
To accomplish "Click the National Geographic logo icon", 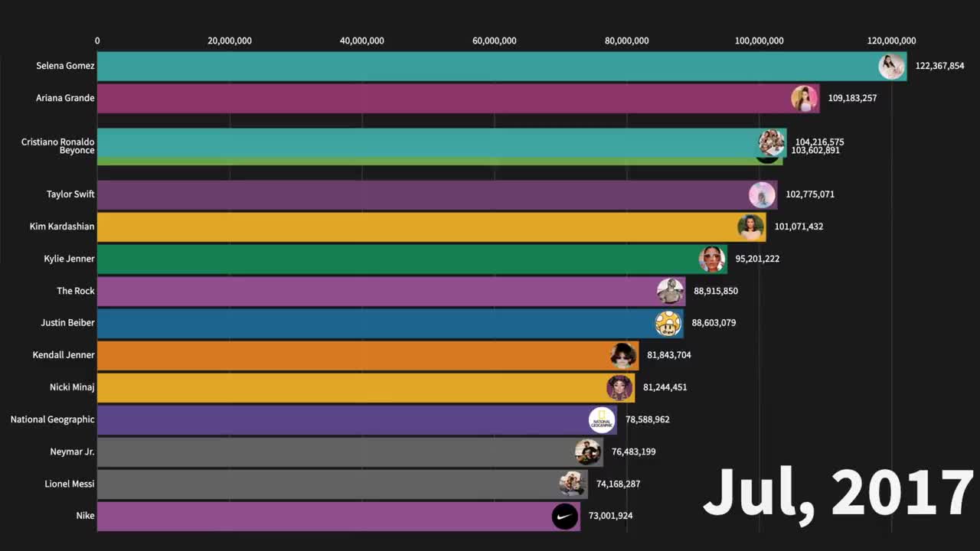I will [x=602, y=420].
